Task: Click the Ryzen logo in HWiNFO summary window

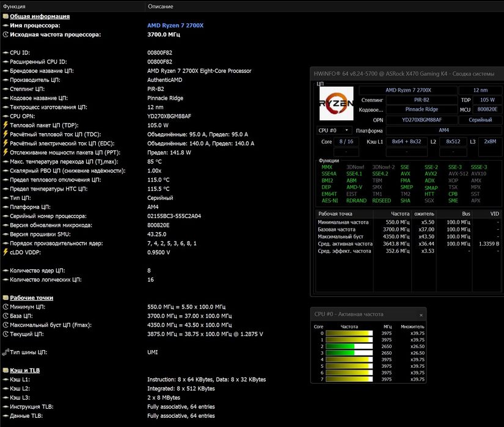Action: (336, 103)
